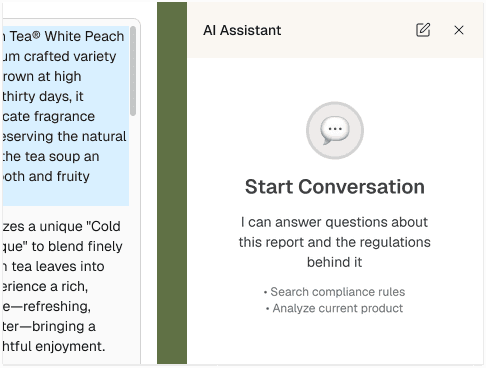The width and height of the screenshot is (486, 368).
Task: Click the "thirty days, it" highlighted line
Action: (43, 96)
